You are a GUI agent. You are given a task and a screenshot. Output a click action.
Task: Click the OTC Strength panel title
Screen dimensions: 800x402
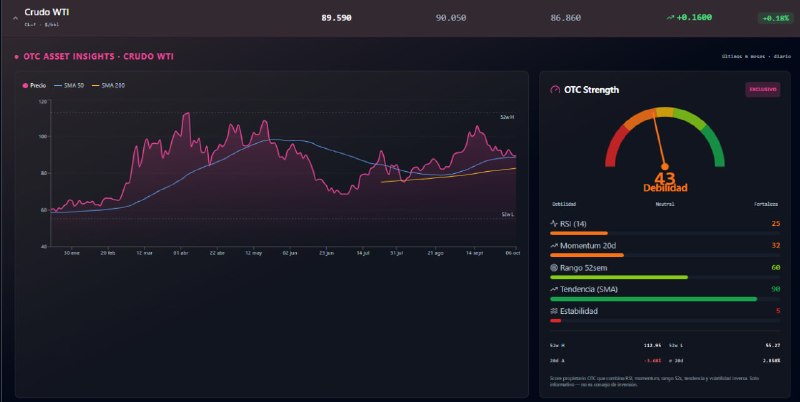[591, 90]
